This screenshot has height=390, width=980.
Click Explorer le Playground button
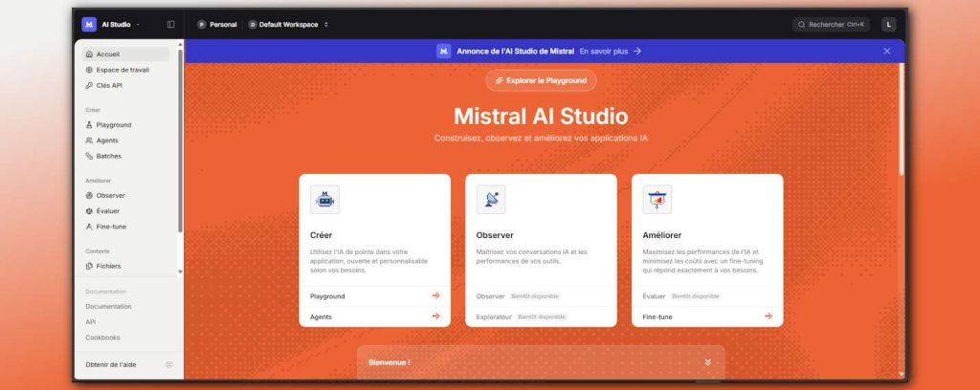(x=542, y=80)
